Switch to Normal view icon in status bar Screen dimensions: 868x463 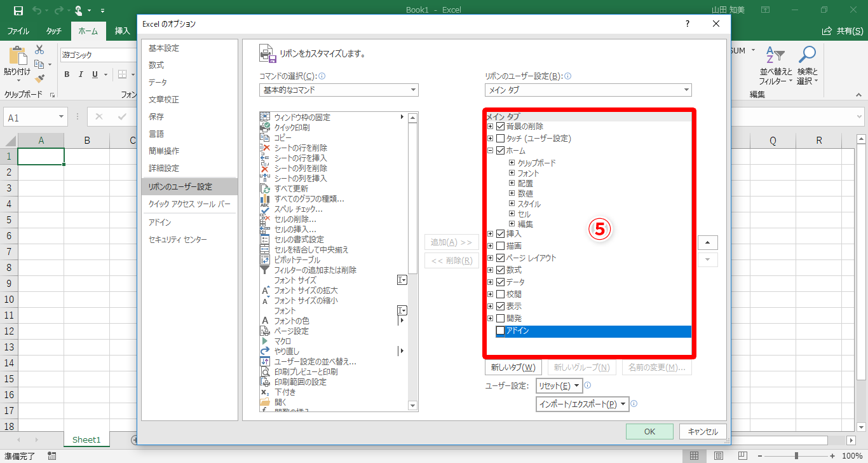point(694,456)
